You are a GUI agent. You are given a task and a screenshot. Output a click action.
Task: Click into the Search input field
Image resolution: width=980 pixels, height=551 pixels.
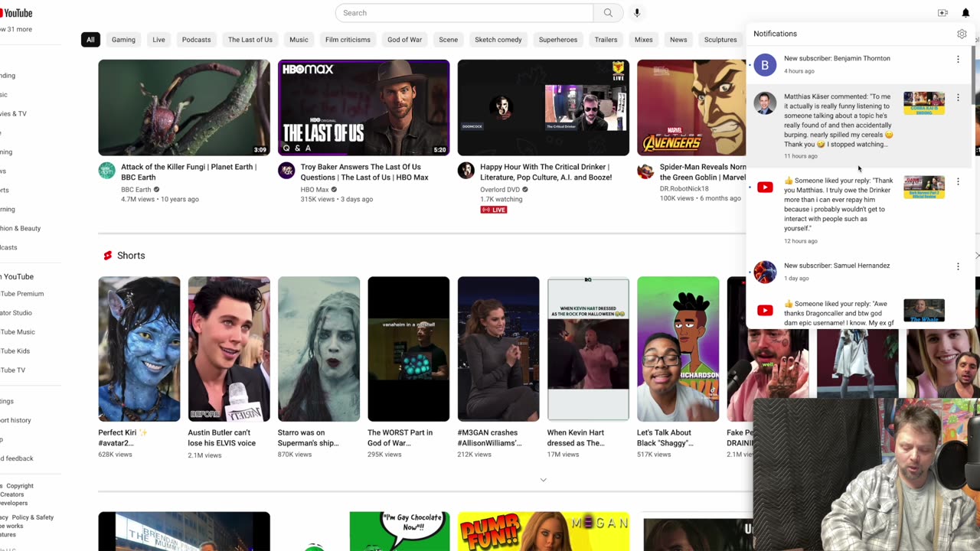tap(464, 13)
